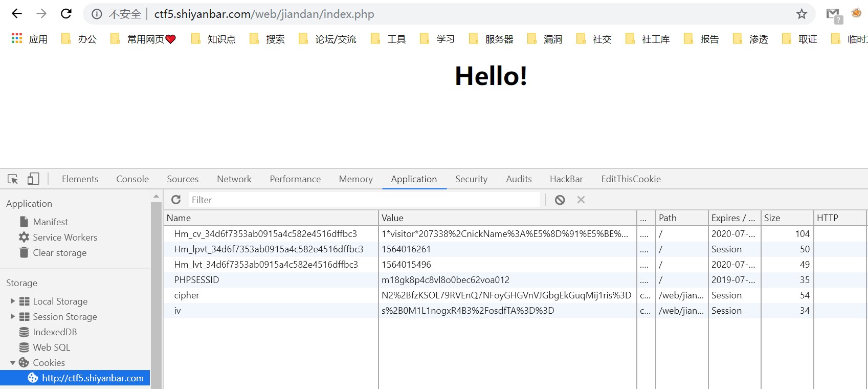868x389 pixels.
Task: Open the 常用网页 bookmark folder
Action: point(143,39)
